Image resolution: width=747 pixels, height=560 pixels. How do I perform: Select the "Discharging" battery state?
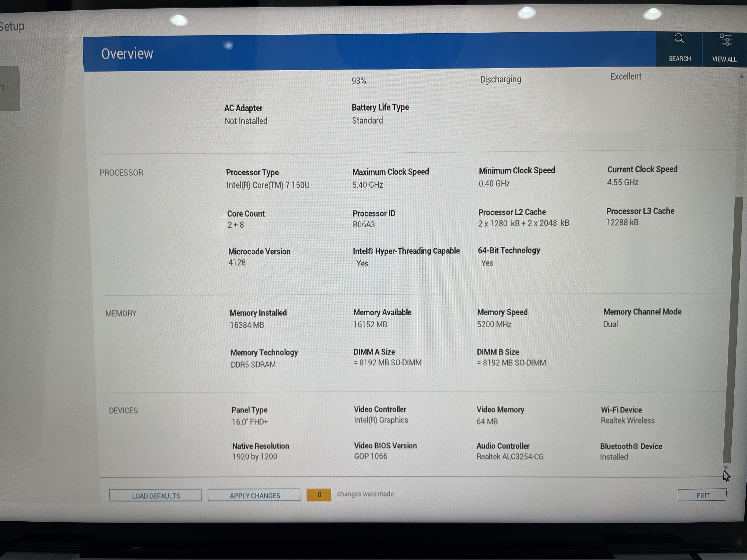click(500, 79)
